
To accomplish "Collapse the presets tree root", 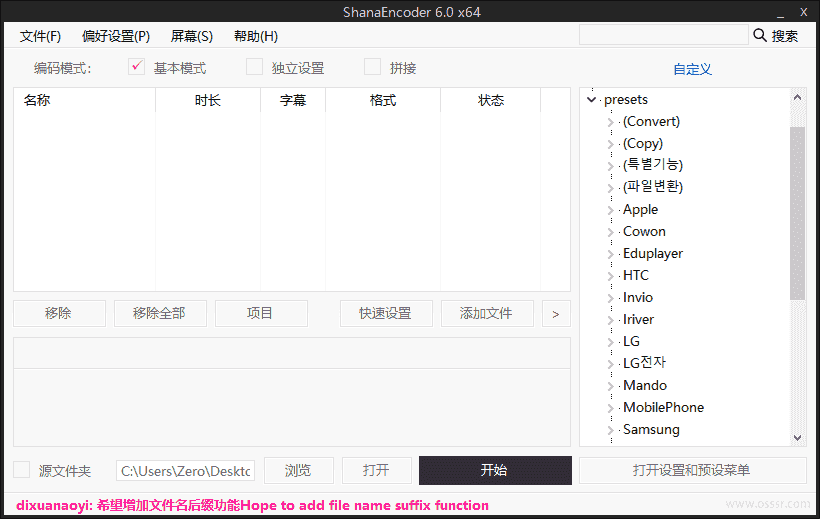I will click(x=592, y=100).
